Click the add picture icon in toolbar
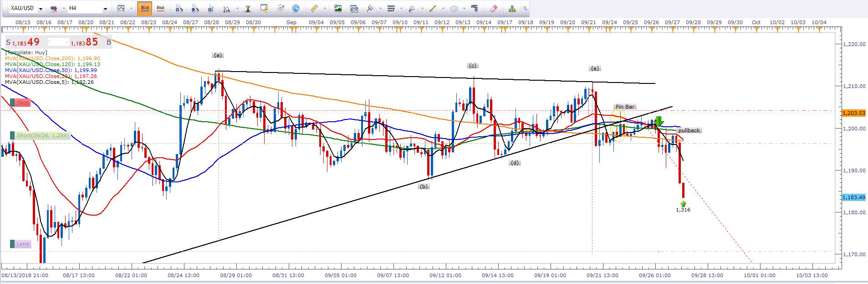Viewport: 868px width, 284px height. [x=337, y=8]
